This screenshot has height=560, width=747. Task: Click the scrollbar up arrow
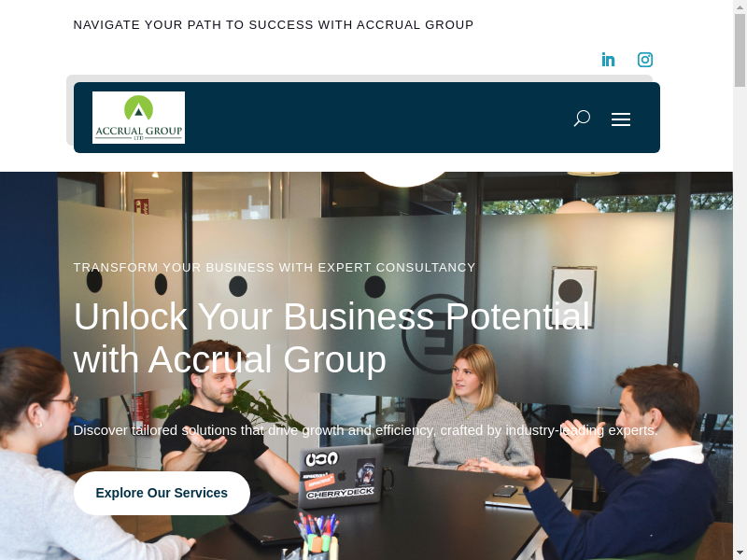click(x=740, y=6)
